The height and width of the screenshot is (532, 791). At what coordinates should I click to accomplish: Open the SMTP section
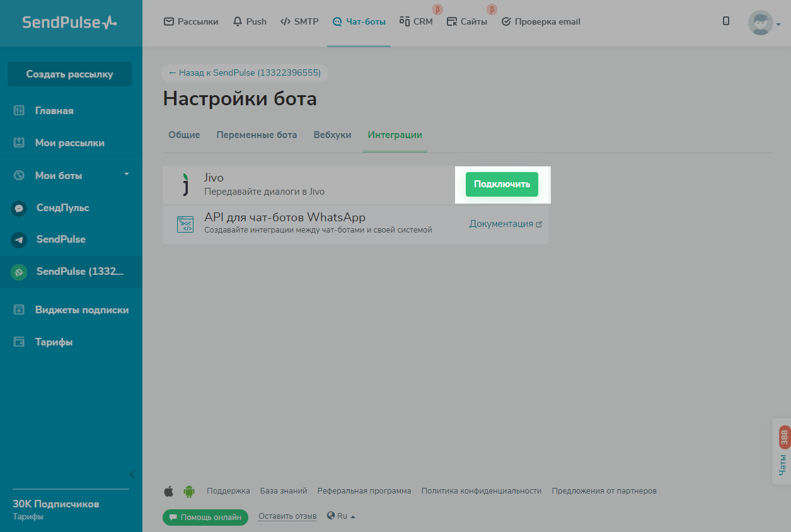[x=299, y=21]
